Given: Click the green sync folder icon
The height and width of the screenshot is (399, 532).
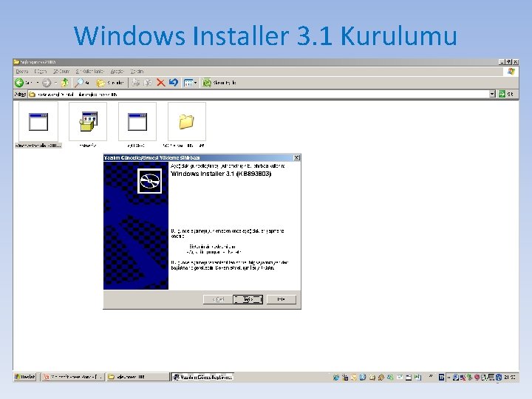Looking at the screenshot, I should click(x=207, y=83).
